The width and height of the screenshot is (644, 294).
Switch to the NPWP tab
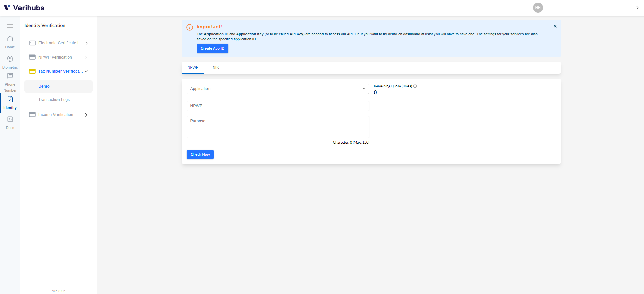(193, 67)
